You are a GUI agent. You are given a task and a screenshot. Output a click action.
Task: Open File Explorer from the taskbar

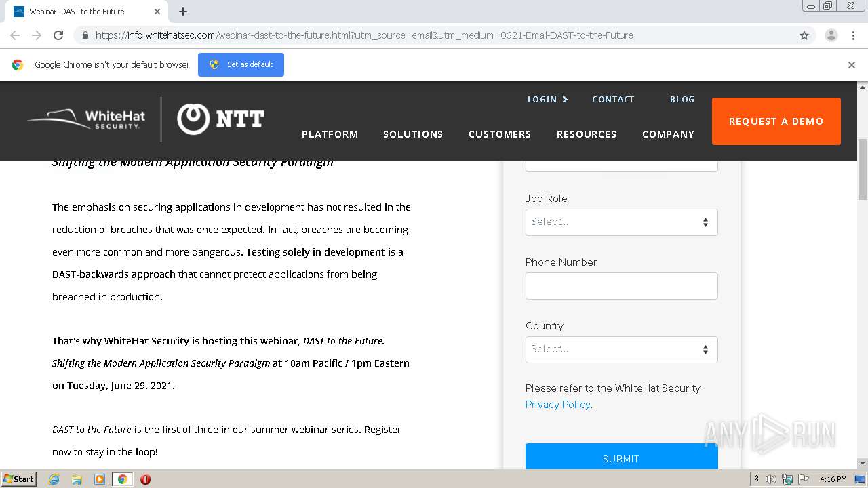77,479
